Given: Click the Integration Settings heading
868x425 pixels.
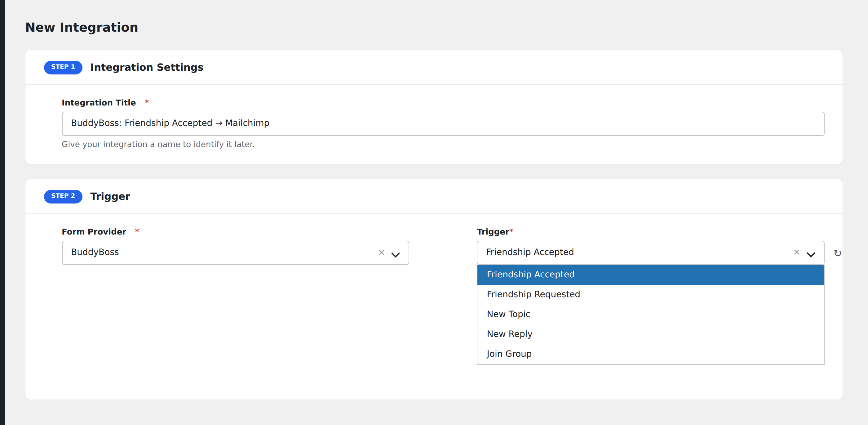Looking at the screenshot, I should (x=147, y=67).
